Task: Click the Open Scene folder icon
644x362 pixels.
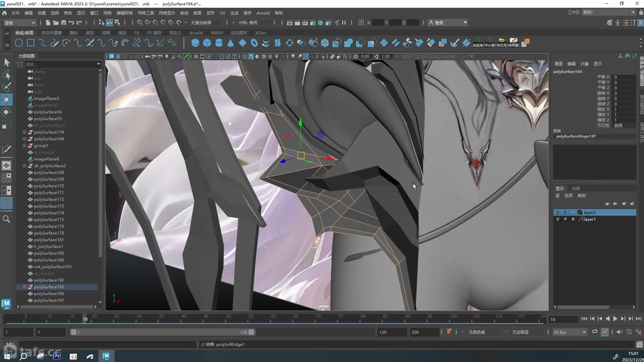Action: pos(56,22)
